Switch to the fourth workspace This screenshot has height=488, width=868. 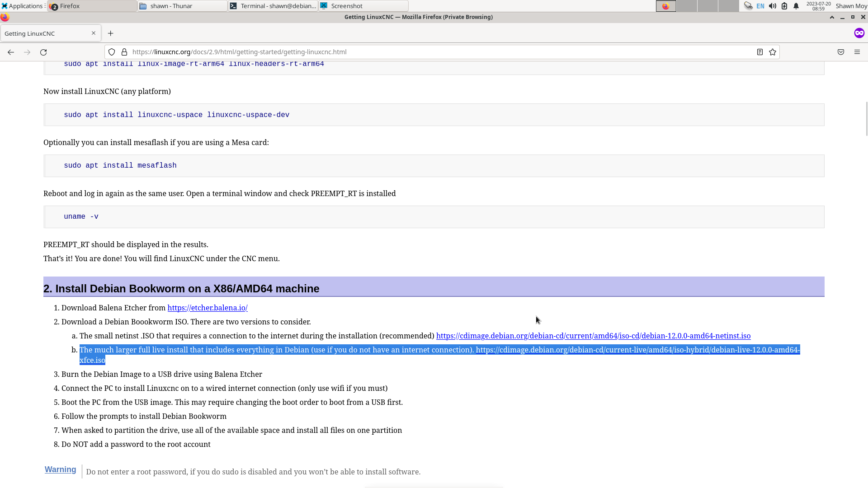coord(728,6)
